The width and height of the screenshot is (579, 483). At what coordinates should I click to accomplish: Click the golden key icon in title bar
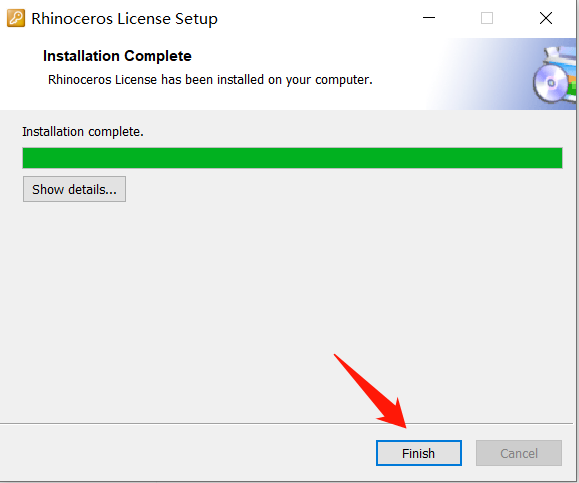pyautogui.click(x=16, y=18)
